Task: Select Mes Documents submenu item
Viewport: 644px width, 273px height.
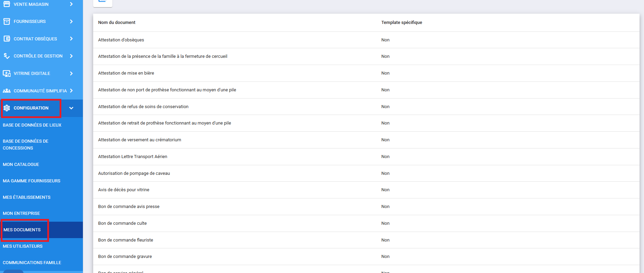Action: click(22, 230)
